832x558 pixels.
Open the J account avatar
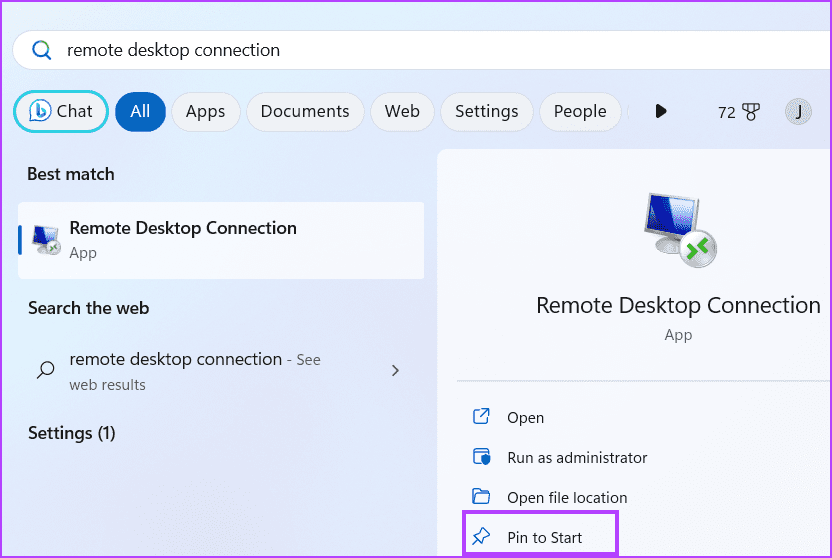(798, 112)
